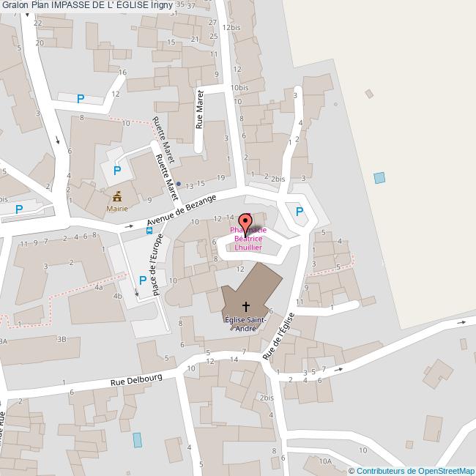Click the Église Saint-André label
This screenshot has width=476, height=476.
[246, 324]
